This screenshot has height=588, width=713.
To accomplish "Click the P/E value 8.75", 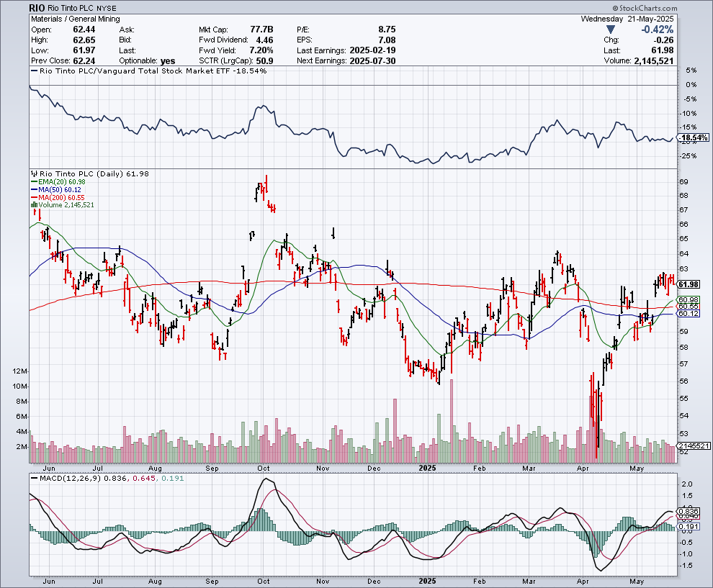I will click(387, 30).
